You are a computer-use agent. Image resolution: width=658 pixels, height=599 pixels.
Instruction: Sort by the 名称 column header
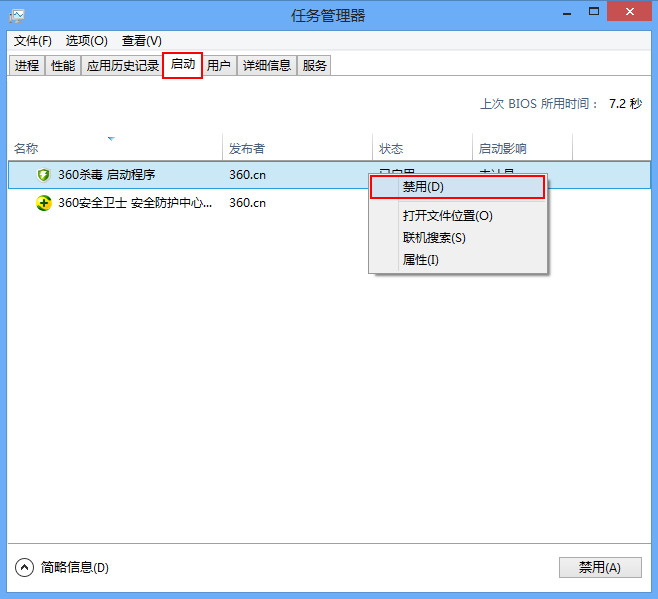(x=26, y=149)
